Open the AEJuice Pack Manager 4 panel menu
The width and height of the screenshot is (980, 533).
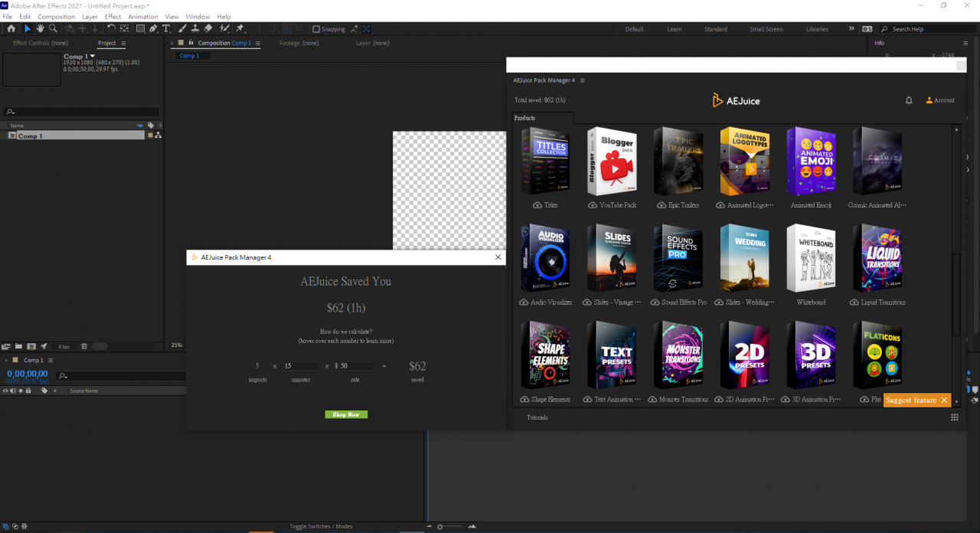[x=583, y=80]
